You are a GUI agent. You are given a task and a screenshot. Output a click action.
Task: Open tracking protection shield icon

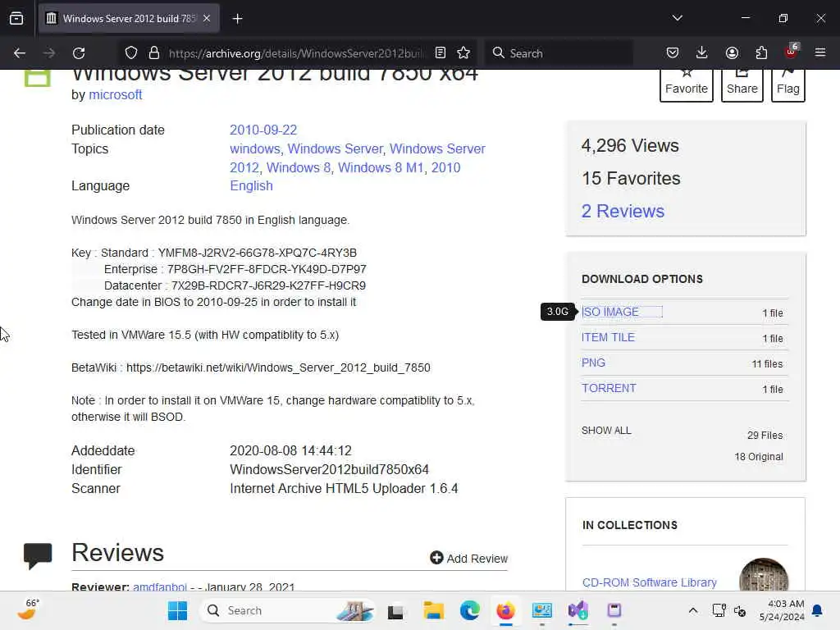(131, 53)
